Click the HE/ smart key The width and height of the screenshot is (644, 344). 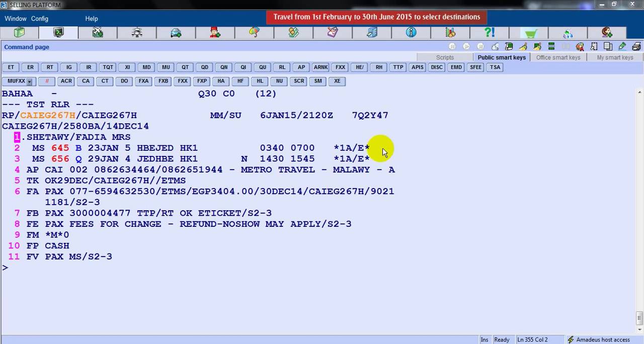click(x=359, y=67)
